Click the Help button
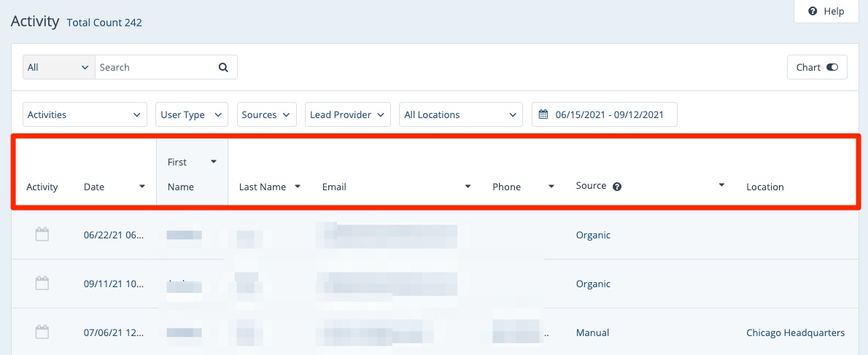 tap(826, 11)
